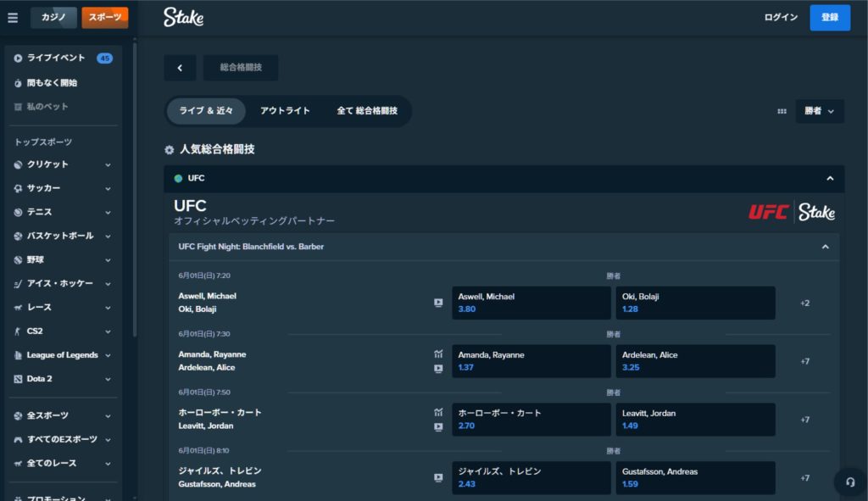868x501 pixels.
Task: Open the 勝者 market dropdown
Action: point(819,111)
